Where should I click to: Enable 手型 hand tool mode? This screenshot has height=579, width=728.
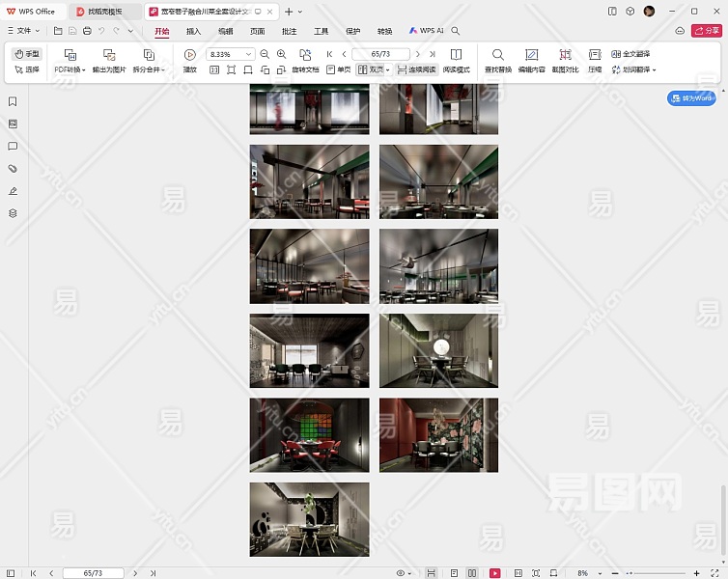tap(27, 54)
